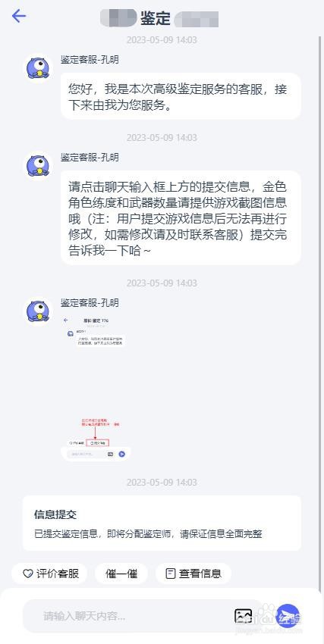
Task: Click the third 孔明 agent avatar
Action: pyautogui.click(x=38, y=311)
